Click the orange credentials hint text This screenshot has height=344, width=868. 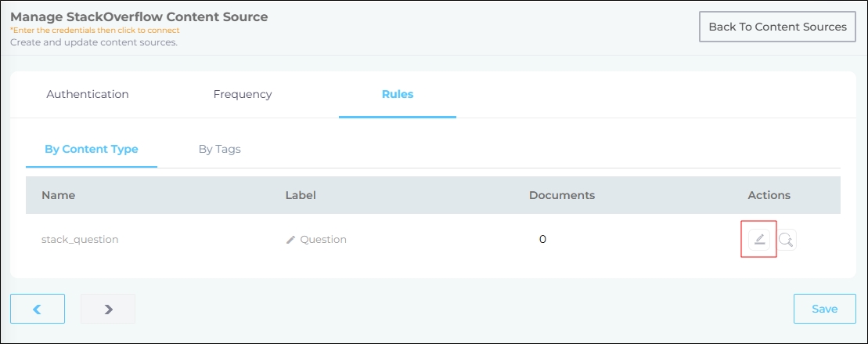(95, 31)
